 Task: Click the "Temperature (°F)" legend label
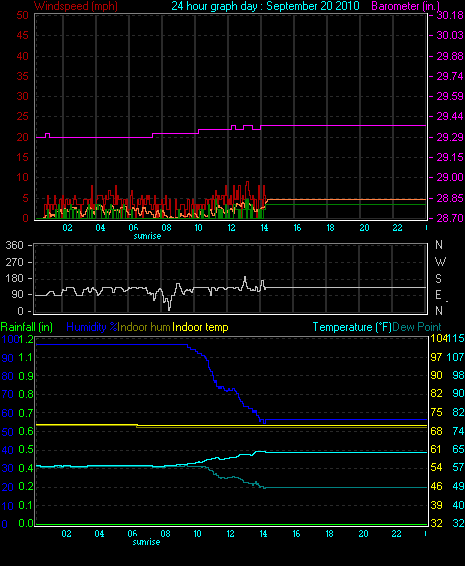coord(352,327)
